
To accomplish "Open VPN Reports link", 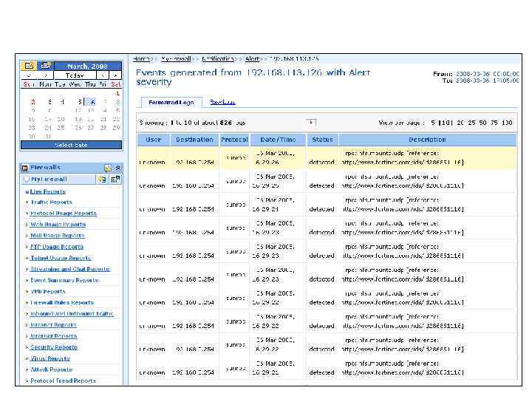I will click(x=48, y=291).
